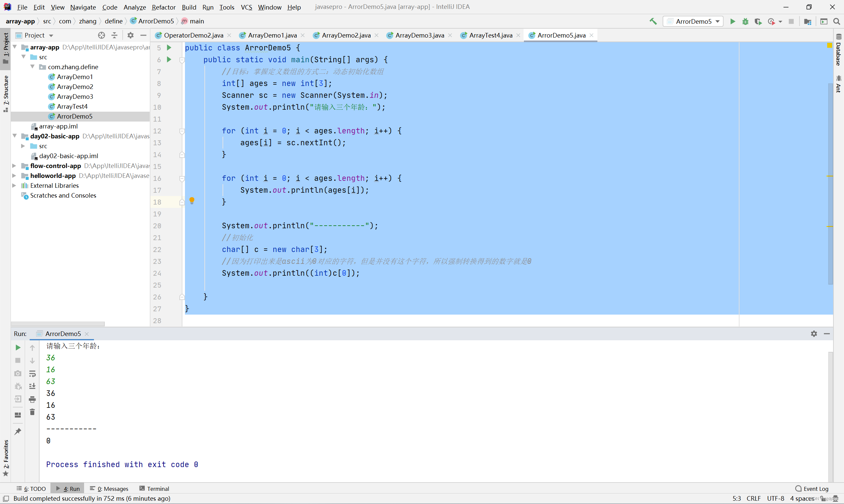Click the stop icon in Run panel
The height and width of the screenshot is (504, 844).
point(18,360)
